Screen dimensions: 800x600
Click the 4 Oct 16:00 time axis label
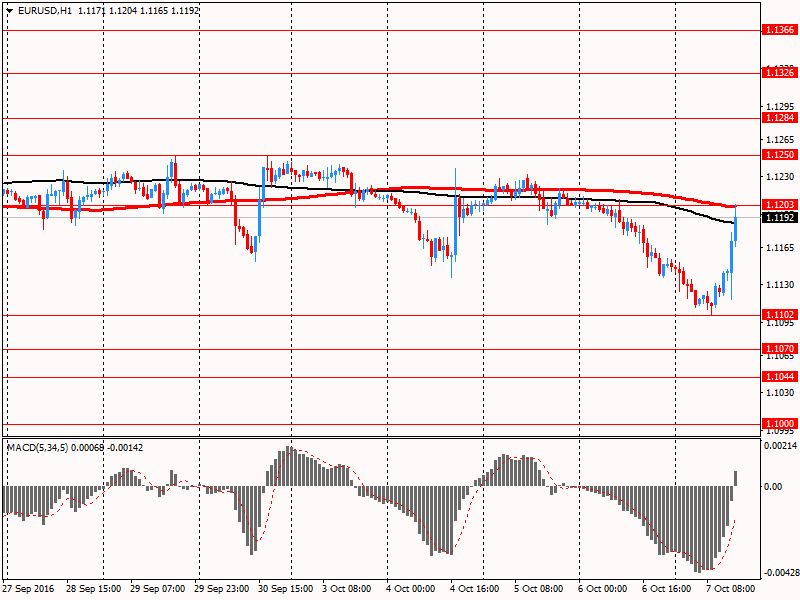(475, 589)
